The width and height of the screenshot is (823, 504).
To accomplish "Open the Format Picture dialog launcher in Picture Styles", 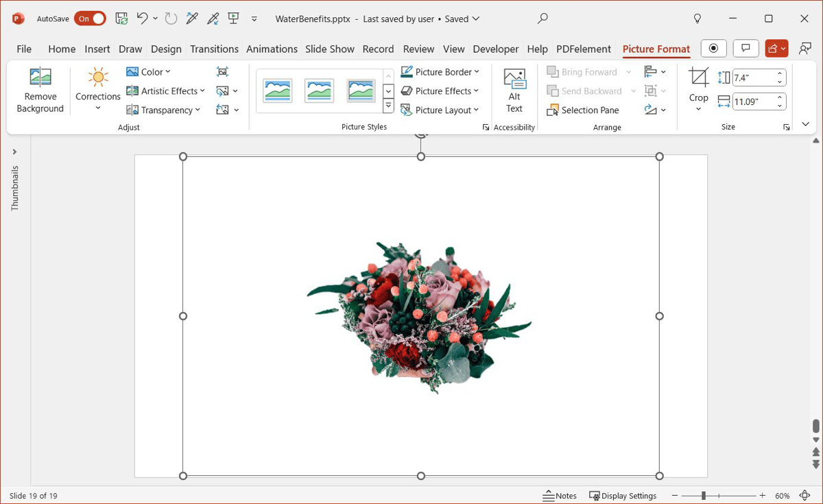I will [x=486, y=128].
